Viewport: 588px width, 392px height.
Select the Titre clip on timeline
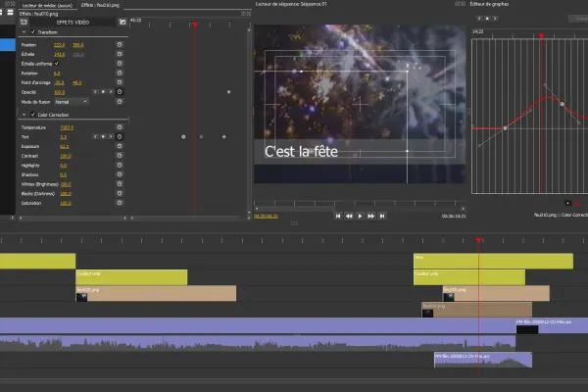point(493,261)
